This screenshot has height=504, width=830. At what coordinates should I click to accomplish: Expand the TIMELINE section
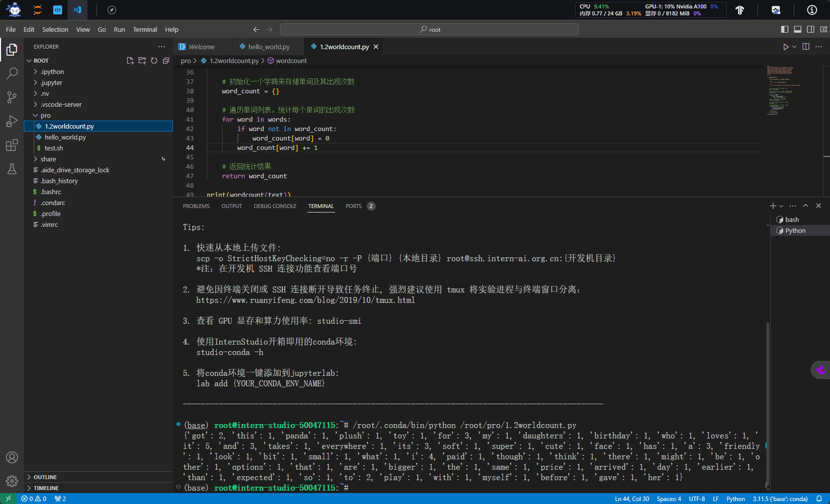pos(98,488)
